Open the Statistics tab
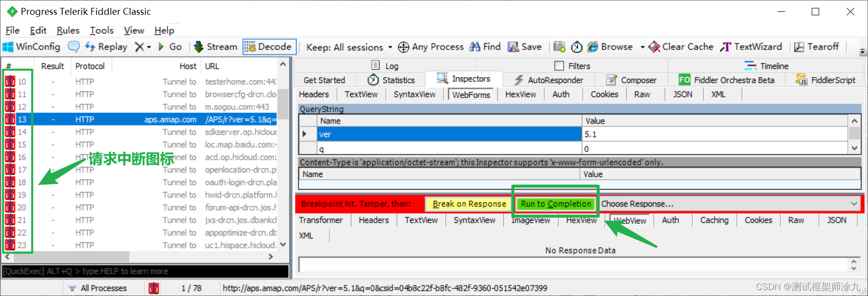Image resolution: width=868 pixels, height=296 pixels. coord(391,80)
